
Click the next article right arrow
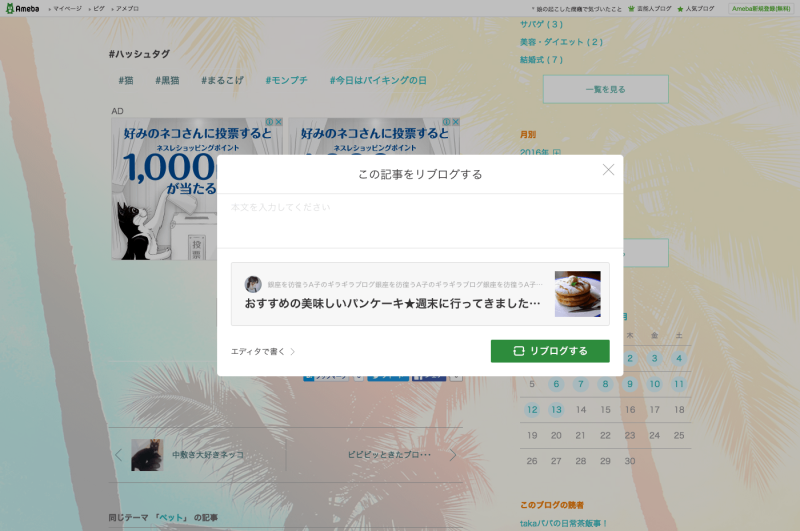(453, 454)
